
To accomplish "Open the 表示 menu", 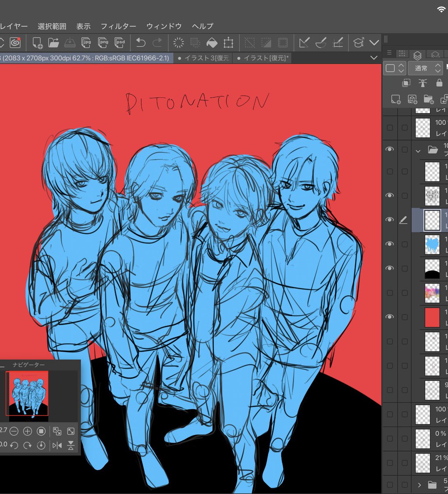I will pos(83,26).
